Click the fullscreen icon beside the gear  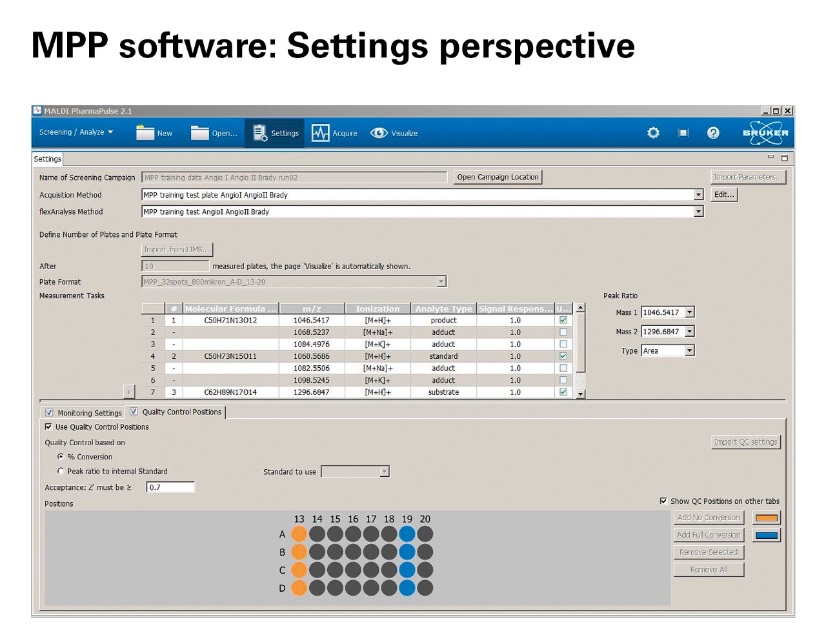pos(683,133)
